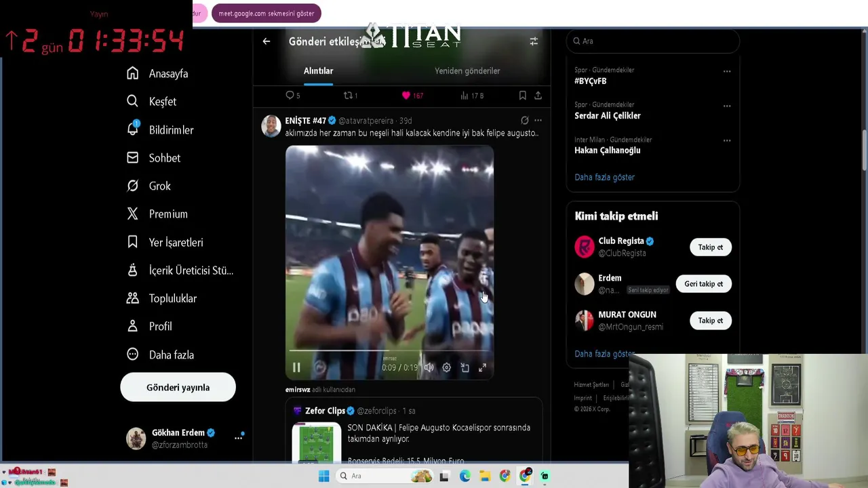
Task: Open Task View on the taskbar
Action: click(x=444, y=476)
